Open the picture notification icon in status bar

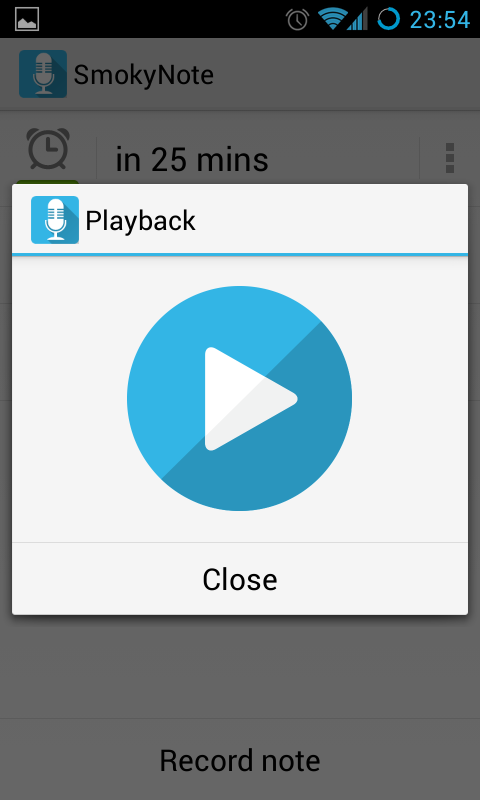(x=27, y=19)
